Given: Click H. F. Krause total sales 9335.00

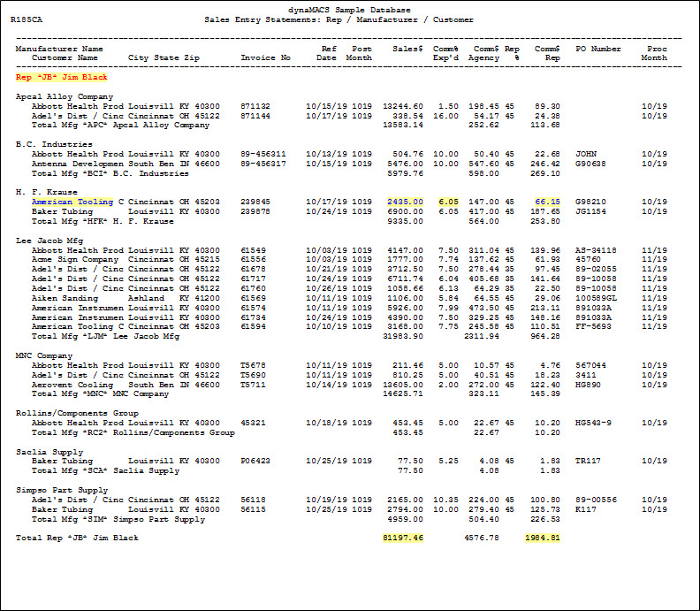Looking at the screenshot, I should pos(405,222).
